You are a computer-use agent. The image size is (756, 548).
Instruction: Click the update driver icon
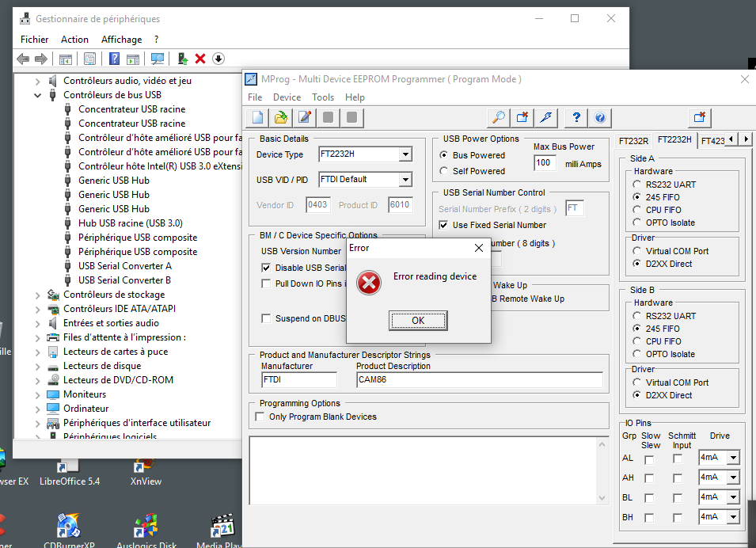pyautogui.click(x=183, y=59)
